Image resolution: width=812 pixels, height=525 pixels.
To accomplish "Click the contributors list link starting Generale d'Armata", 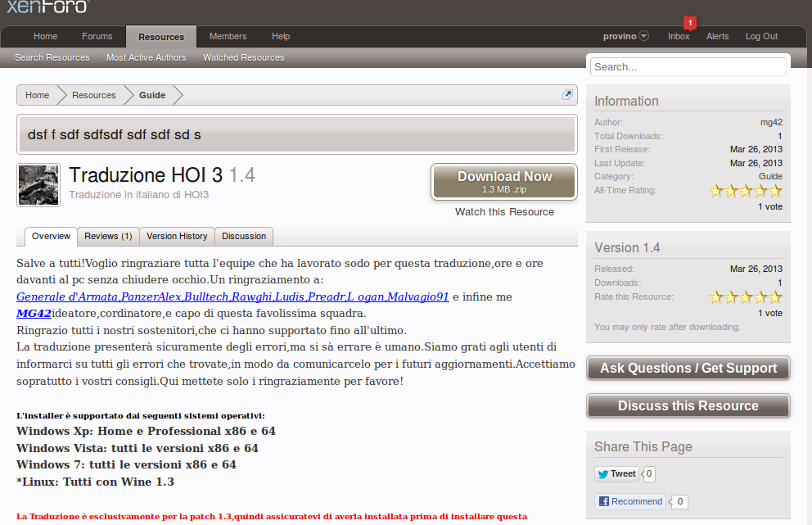I will pyautogui.click(x=232, y=297).
